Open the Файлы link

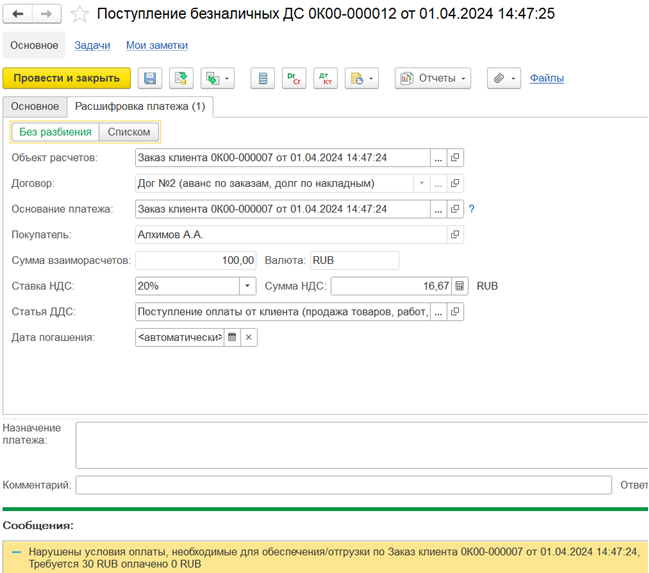point(547,78)
